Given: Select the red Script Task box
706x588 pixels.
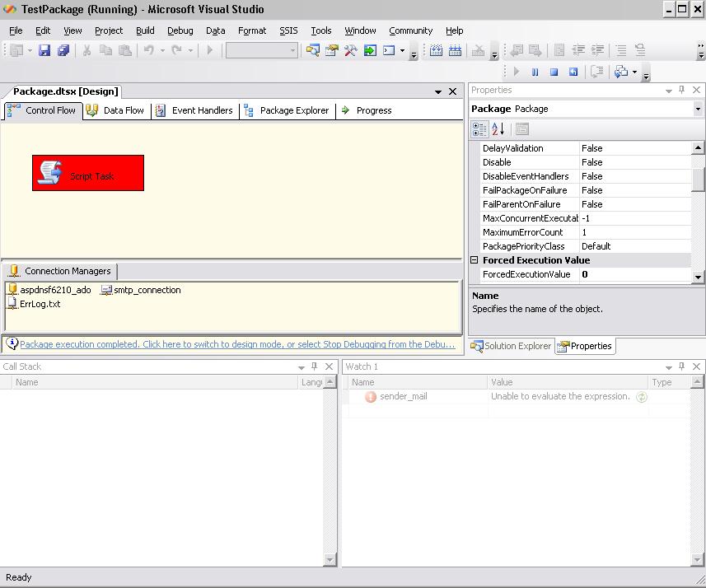Looking at the screenshot, I should pyautogui.click(x=88, y=173).
